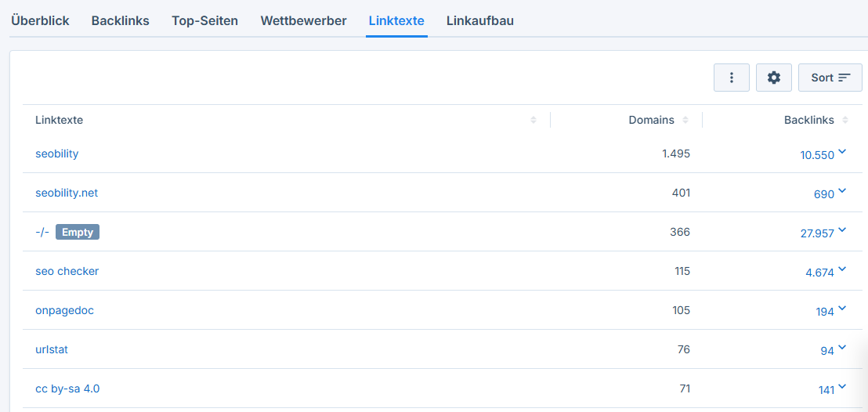
Task: Select domains value 76
Action: tap(684, 349)
